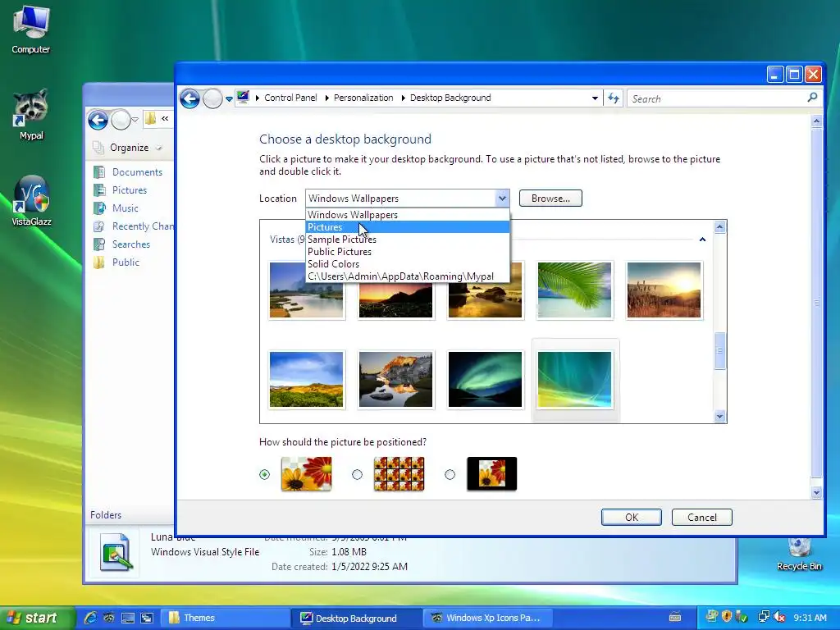The image size is (840, 630).
Task: Click into the Search input field
Action: click(x=718, y=98)
